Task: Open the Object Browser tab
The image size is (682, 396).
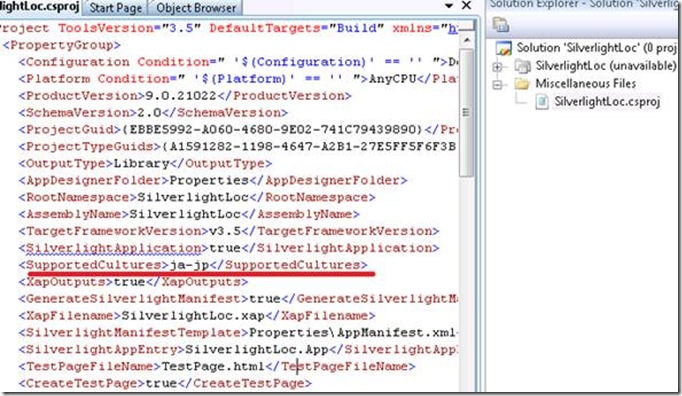Action: coord(196,7)
